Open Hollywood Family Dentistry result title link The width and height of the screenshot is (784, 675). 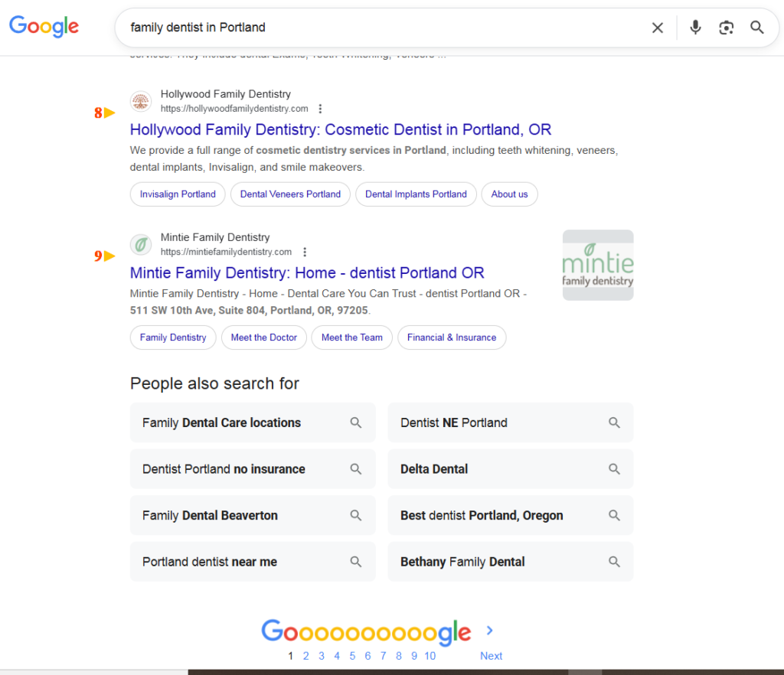click(341, 129)
